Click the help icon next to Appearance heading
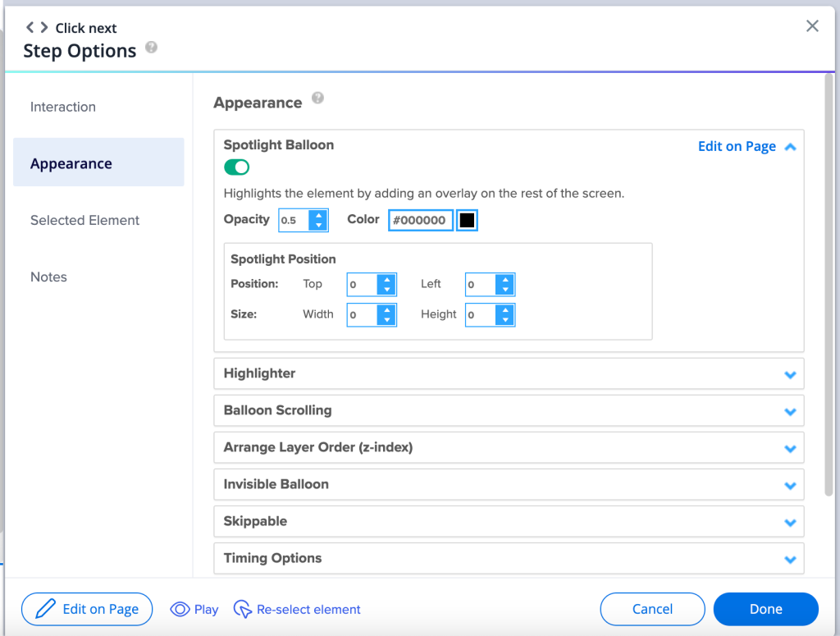This screenshot has width=840, height=636. click(317, 98)
